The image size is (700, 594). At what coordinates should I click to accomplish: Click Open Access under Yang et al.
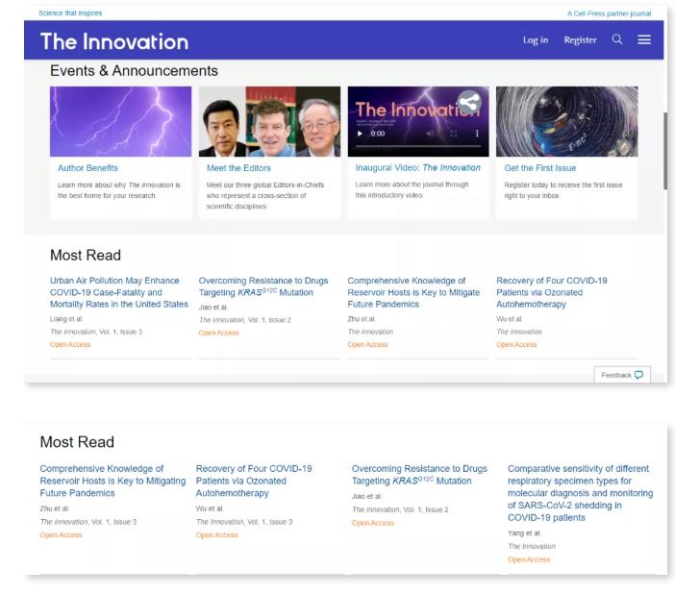(x=529, y=559)
